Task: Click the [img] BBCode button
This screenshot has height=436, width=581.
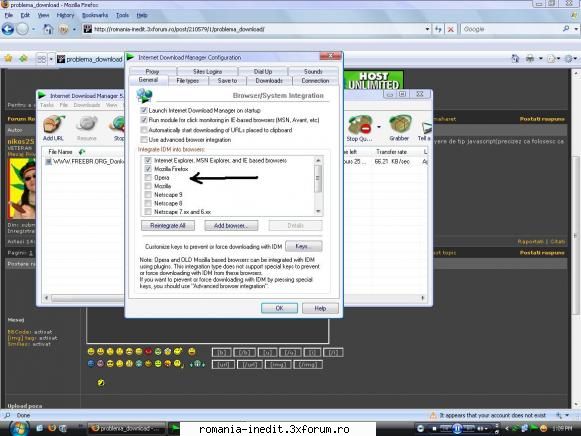Action: point(278,365)
